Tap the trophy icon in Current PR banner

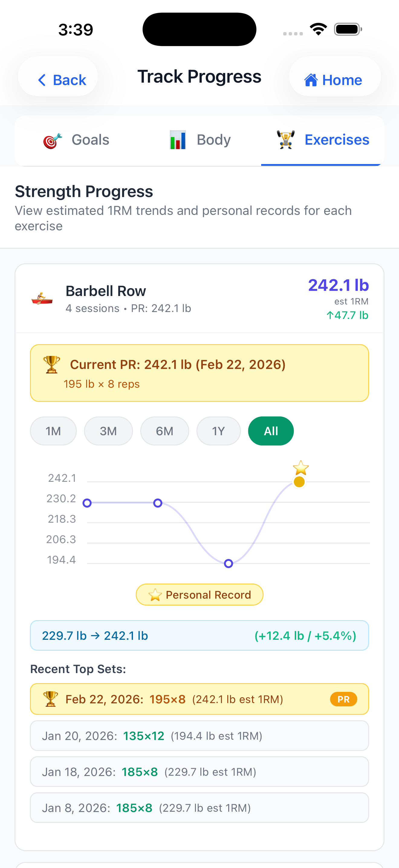pyautogui.click(x=51, y=365)
